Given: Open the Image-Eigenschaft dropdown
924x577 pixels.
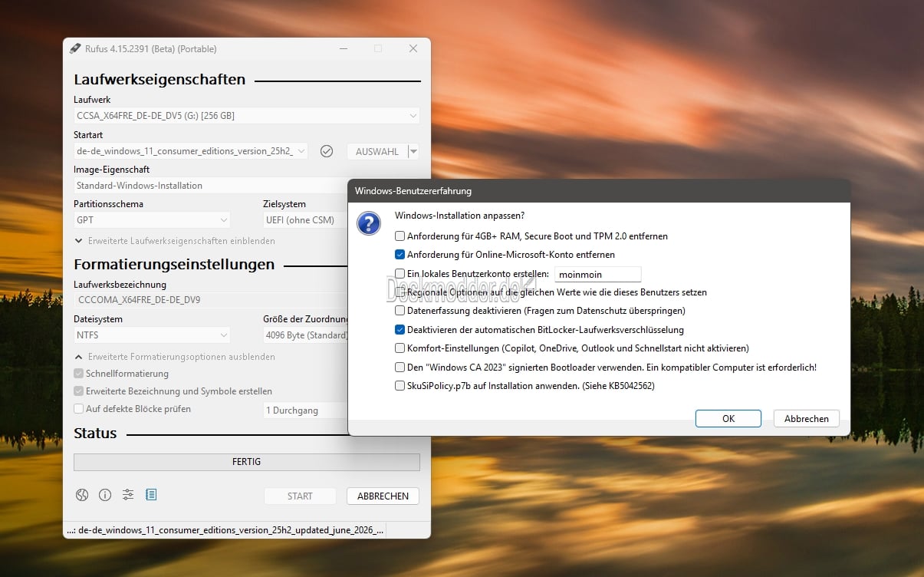Looking at the screenshot, I should pyautogui.click(x=210, y=186).
